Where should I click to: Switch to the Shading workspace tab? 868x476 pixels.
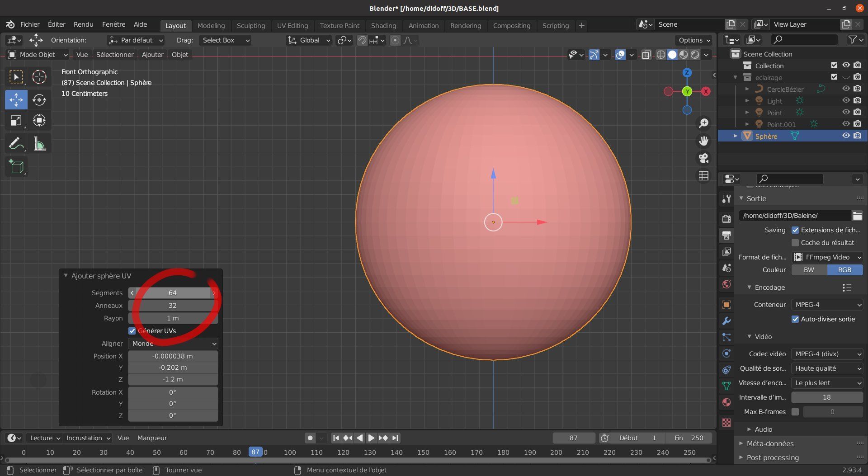pyautogui.click(x=383, y=26)
